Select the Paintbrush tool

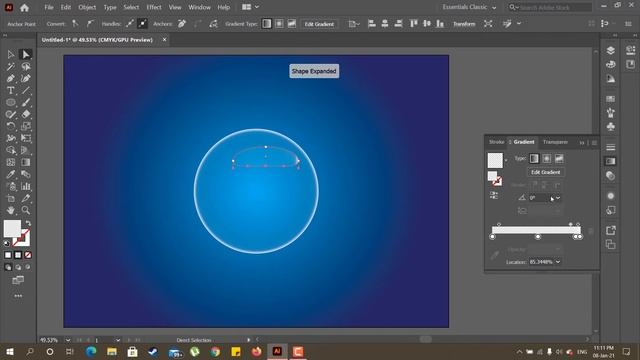[x=26, y=102]
